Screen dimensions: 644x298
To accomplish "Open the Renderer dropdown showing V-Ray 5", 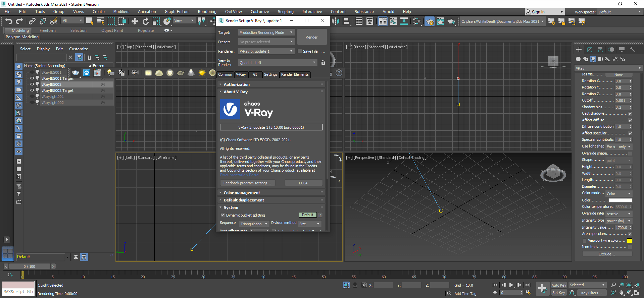I will (266, 51).
